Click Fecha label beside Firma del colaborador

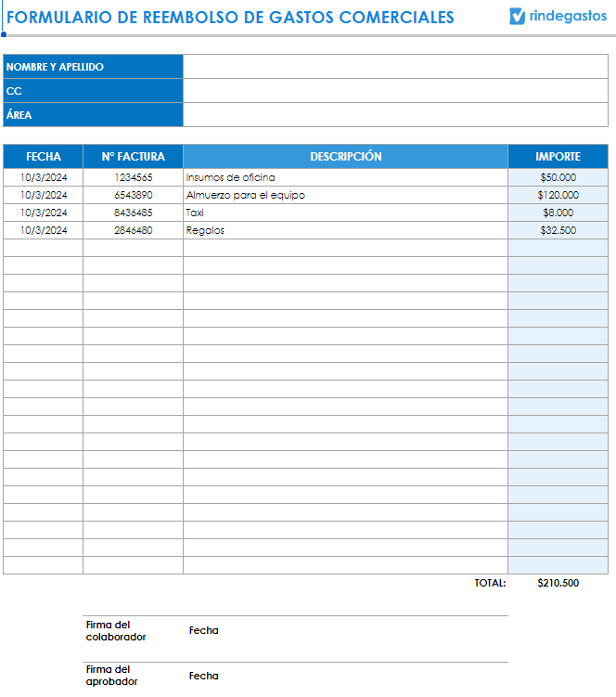(204, 631)
